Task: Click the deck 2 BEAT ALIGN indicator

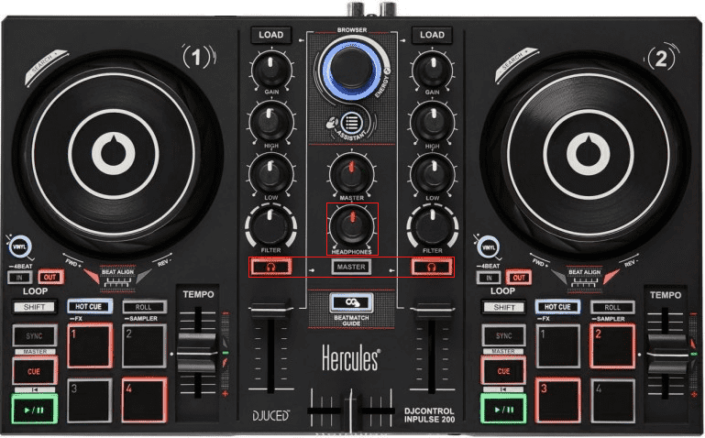Action: pyautogui.click(x=584, y=278)
